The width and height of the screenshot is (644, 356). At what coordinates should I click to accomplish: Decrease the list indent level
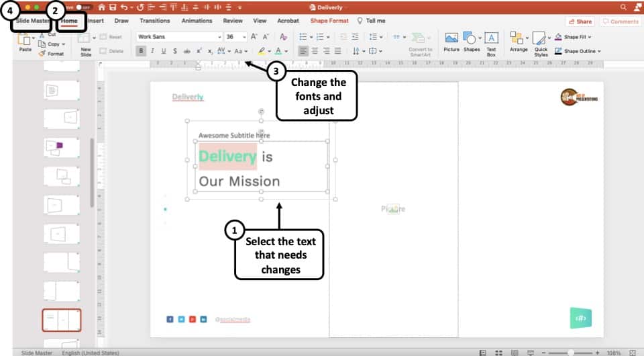click(x=343, y=36)
